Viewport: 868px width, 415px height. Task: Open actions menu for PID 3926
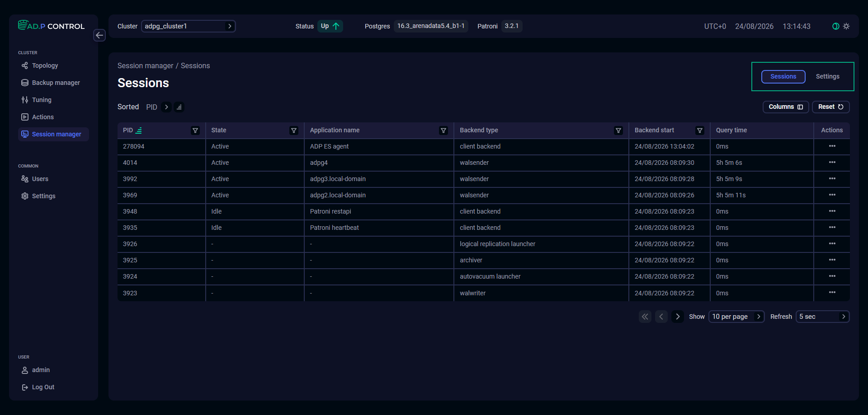click(x=832, y=244)
